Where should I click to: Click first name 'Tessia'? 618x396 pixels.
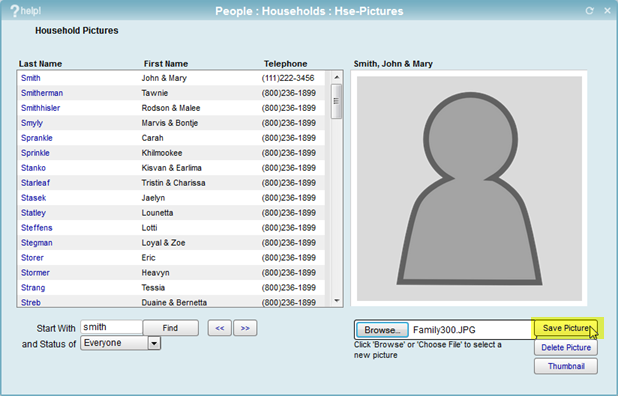click(x=153, y=288)
